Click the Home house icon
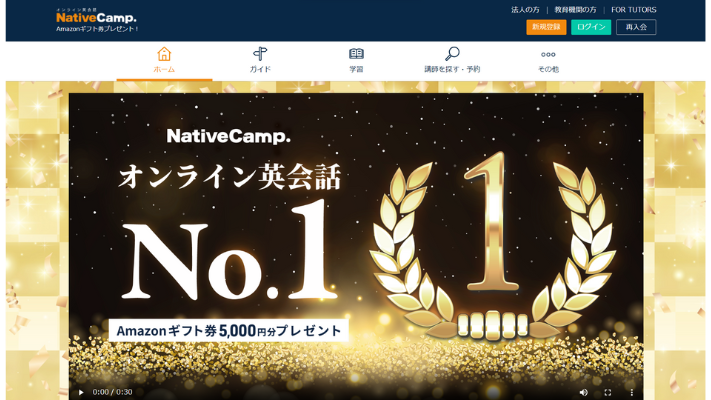This screenshot has height=400, width=711. 164,54
